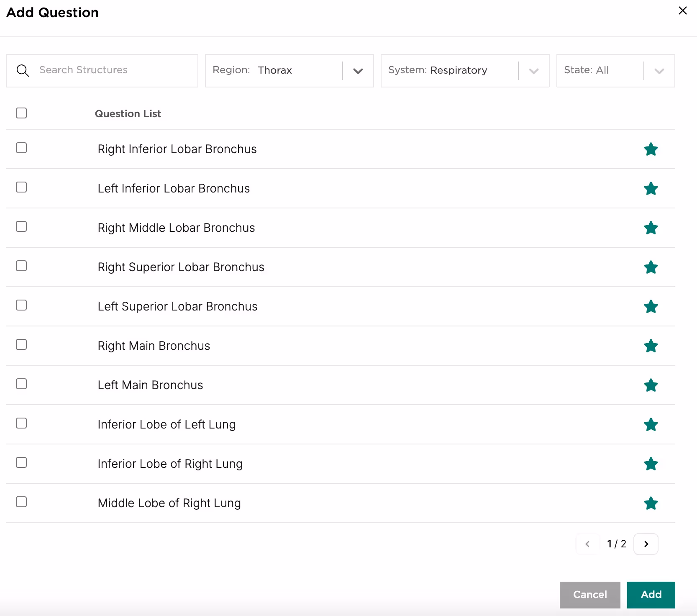Check Right Superior Lobar Bronchus
This screenshot has height=616, width=697.
pyautogui.click(x=21, y=266)
